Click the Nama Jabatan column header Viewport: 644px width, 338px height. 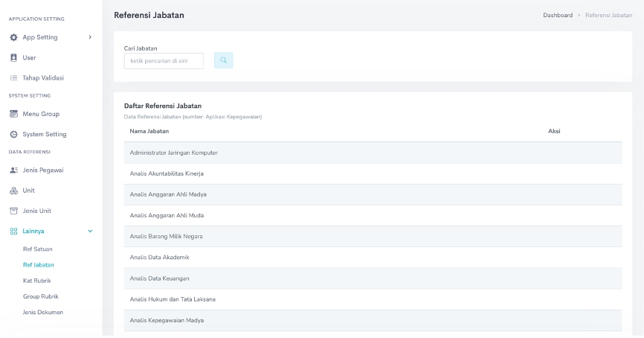coord(149,131)
